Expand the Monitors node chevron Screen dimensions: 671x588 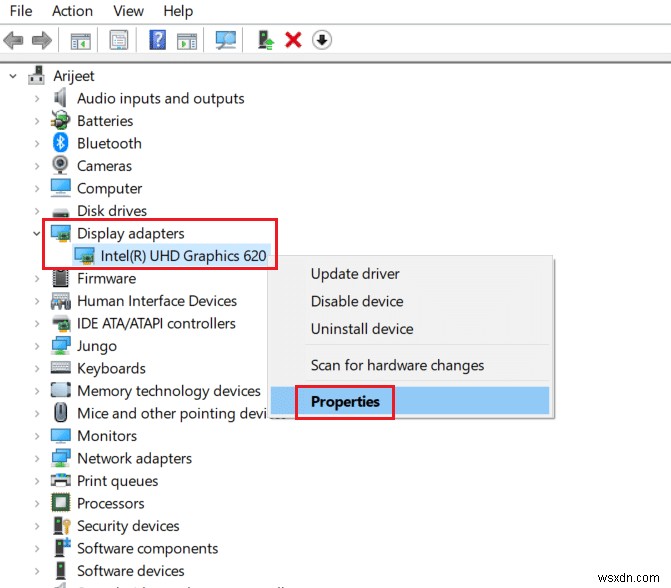37,436
